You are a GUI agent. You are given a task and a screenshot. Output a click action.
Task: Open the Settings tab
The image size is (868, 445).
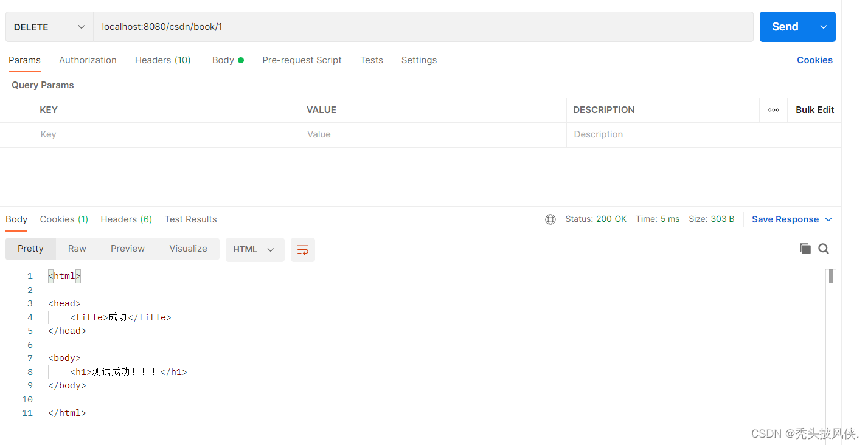pos(419,60)
